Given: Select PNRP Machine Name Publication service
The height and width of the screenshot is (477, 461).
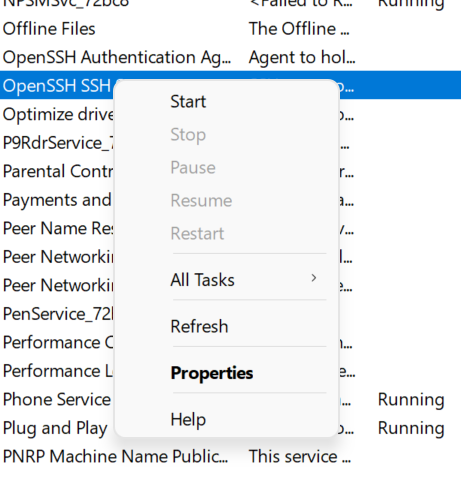Looking at the screenshot, I should pos(115,456).
